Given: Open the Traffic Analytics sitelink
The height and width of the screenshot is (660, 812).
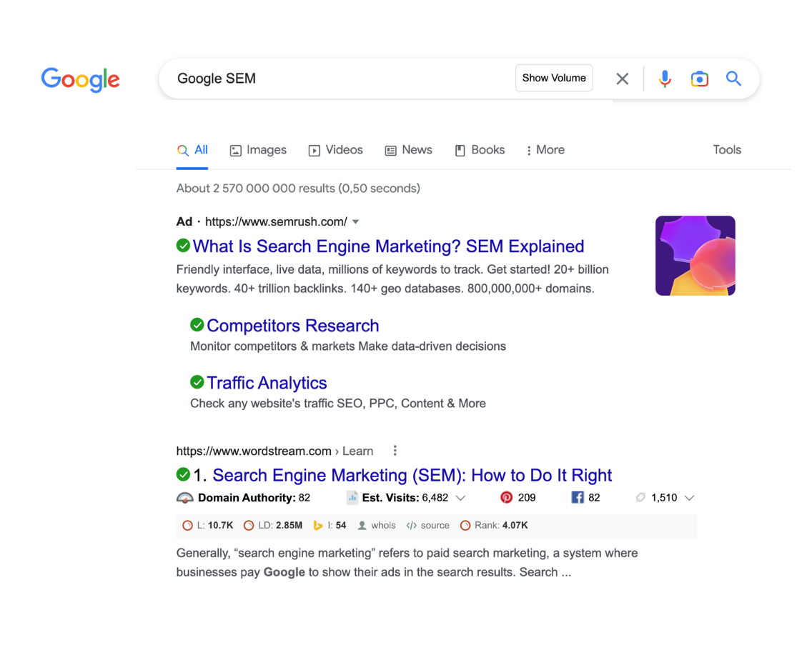Looking at the screenshot, I should click(267, 383).
